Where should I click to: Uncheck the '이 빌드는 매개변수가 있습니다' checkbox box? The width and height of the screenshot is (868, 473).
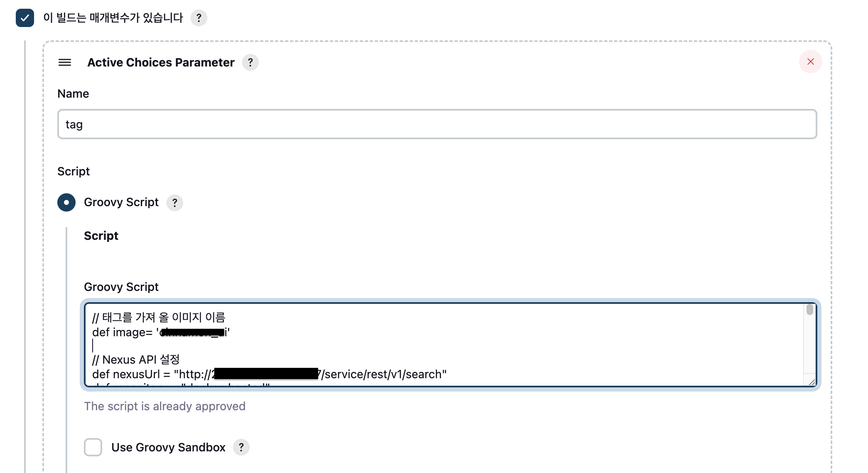tap(25, 18)
